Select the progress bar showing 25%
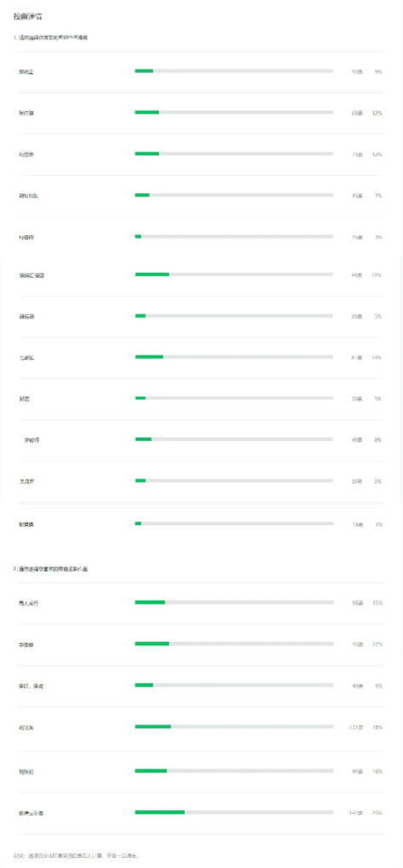Viewport: 403px width, 868px height. (234, 813)
